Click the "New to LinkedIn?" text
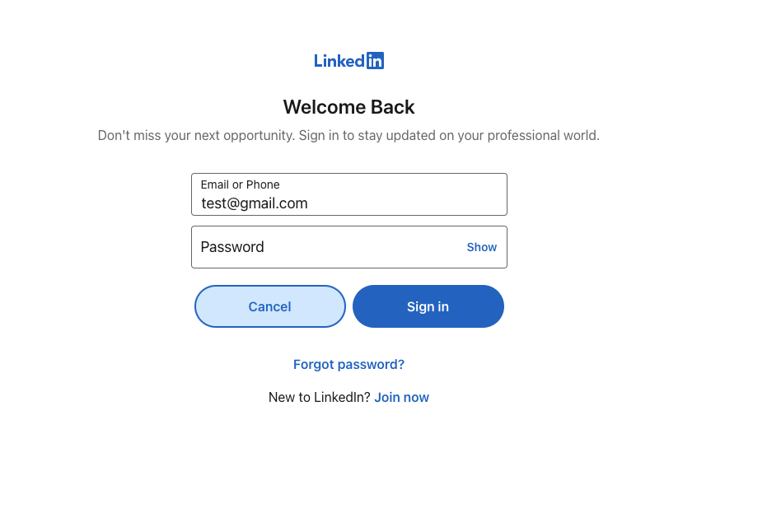This screenshot has height=532, width=781. pos(320,398)
